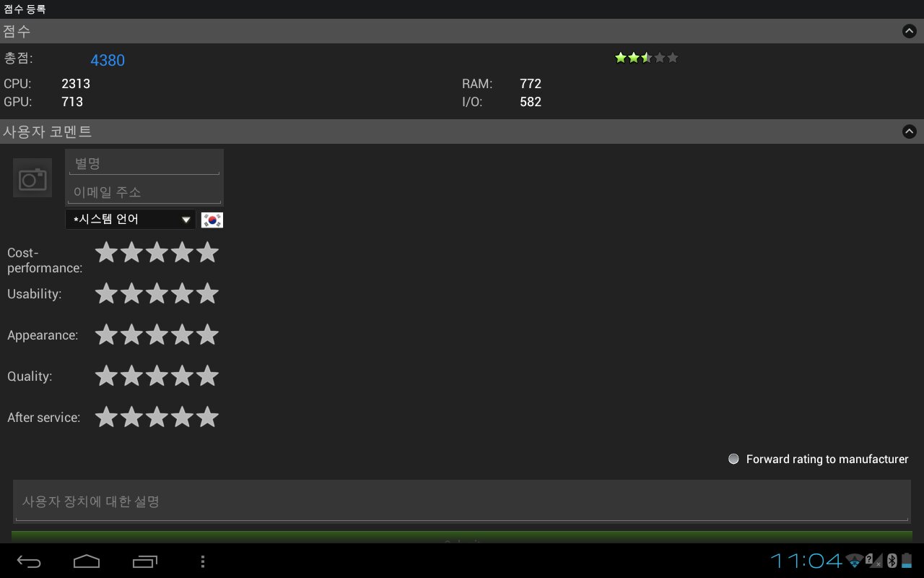Tap the Bluetooth status icon
Image resolution: width=924 pixels, height=578 pixels.
pos(892,560)
